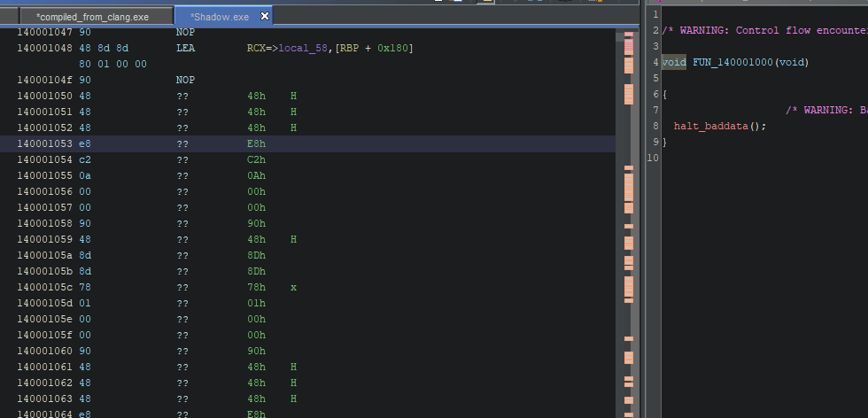Click the void return type in decompiler
Image resolution: width=868 pixels, height=418 pixels.
click(674, 62)
